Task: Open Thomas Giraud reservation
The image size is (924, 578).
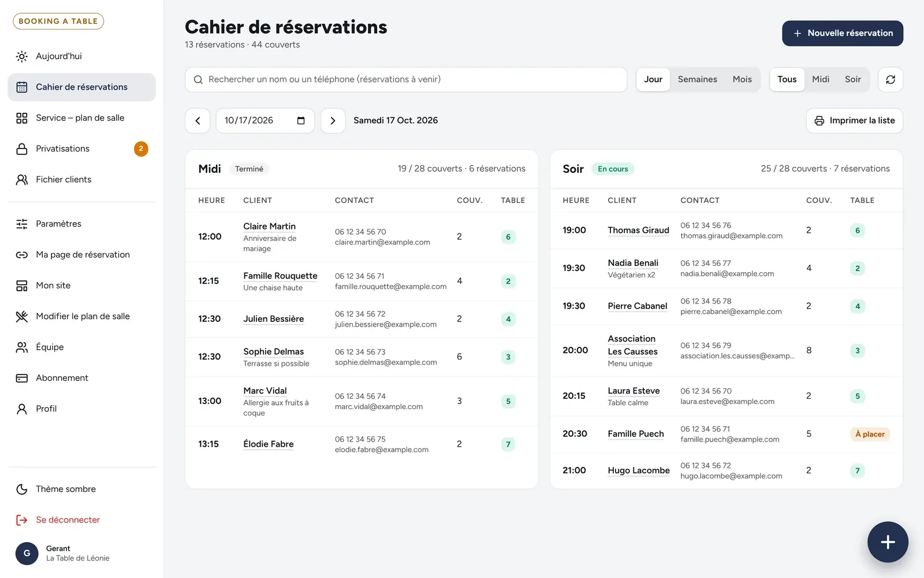Action: pos(638,231)
